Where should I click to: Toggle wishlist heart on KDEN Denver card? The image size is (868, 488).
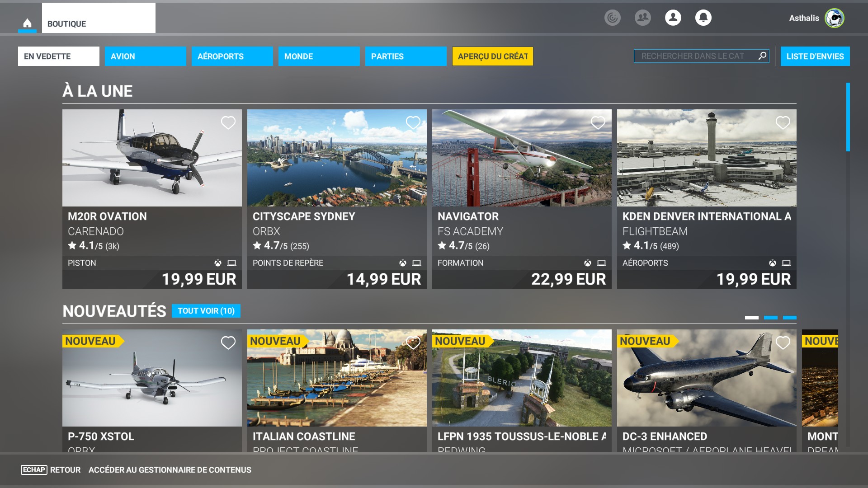coord(783,122)
